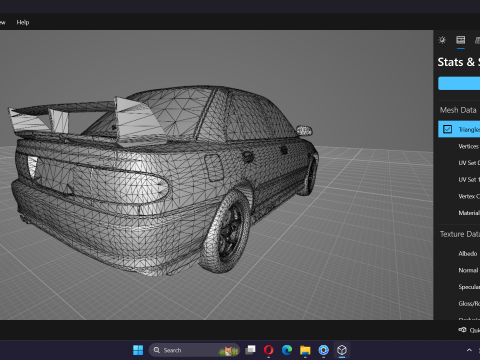Select UV Set 1 mesh option
The height and width of the screenshot is (360, 480).
pos(469,180)
